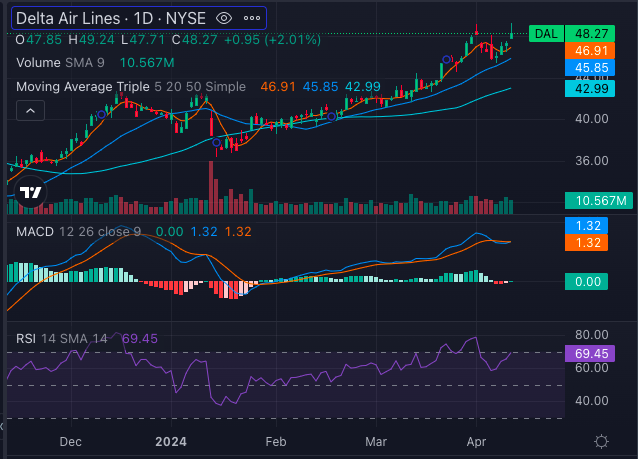The width and height of the screenshot is (638, 459).
Task: Click the 69.45 value in RSI legend
Action: (140, 339)
